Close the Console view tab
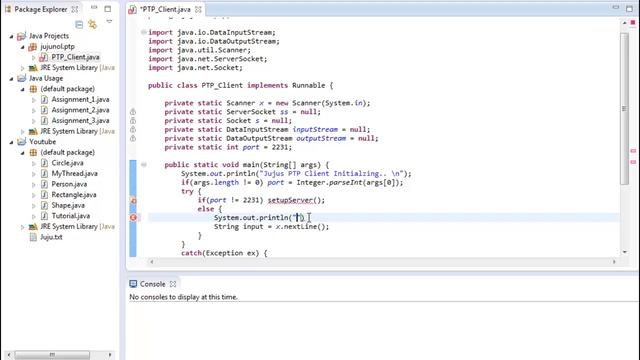The image size is (640, 360). click(173, 284)
